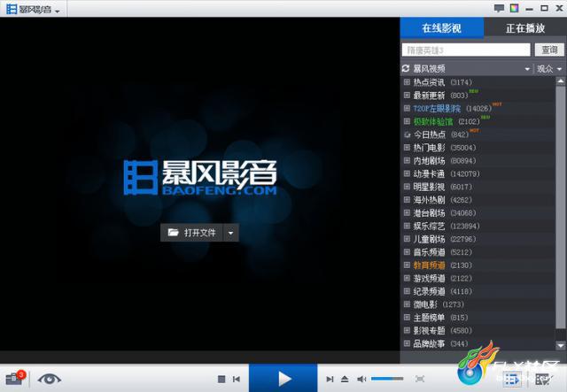Skip to the next track
Viewport: 567px width, 392px height.
point(330,379)
